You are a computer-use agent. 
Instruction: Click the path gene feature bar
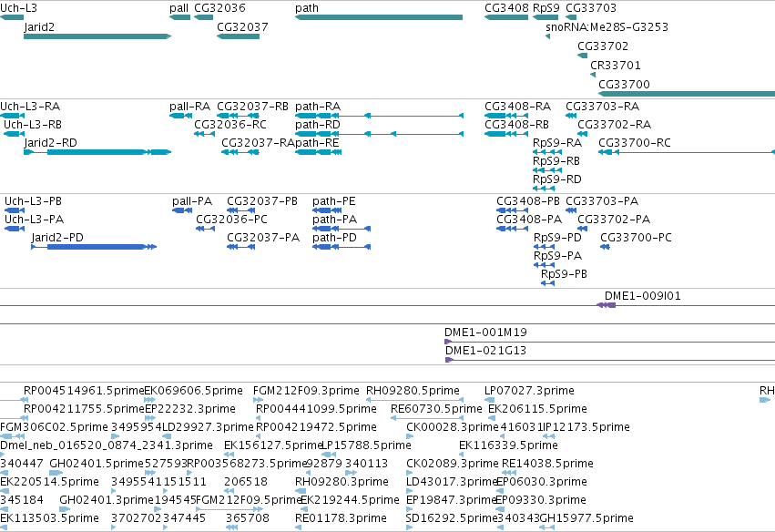379,17
